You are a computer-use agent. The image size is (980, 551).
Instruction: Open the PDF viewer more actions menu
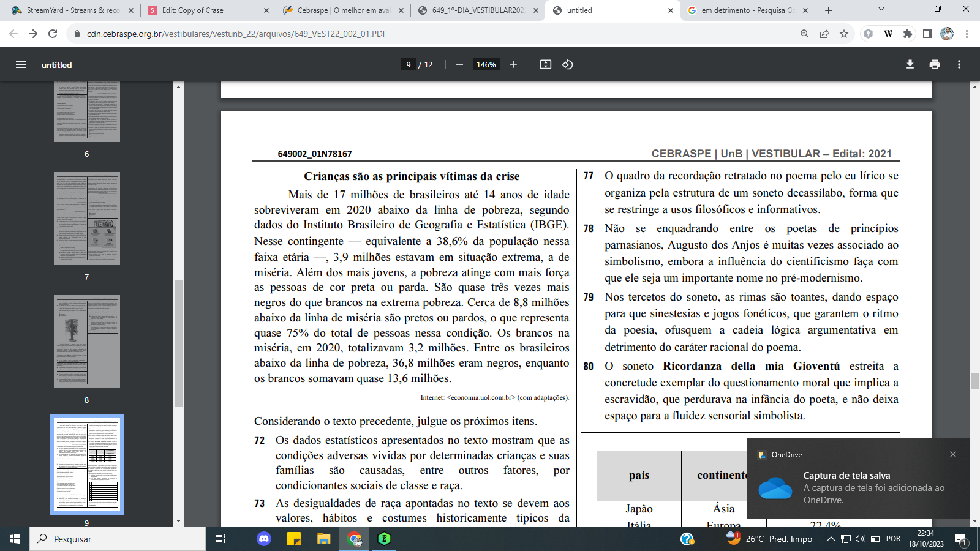959,64
